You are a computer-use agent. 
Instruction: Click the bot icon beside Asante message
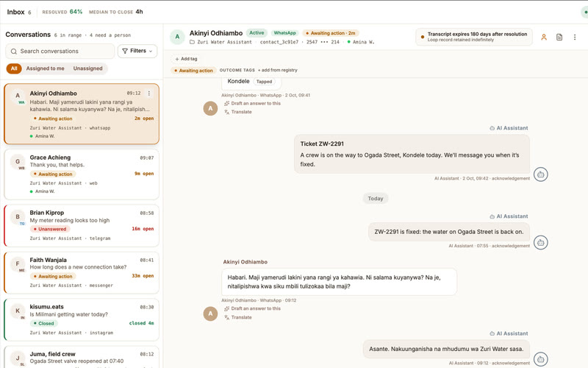(x=541, y=359)
